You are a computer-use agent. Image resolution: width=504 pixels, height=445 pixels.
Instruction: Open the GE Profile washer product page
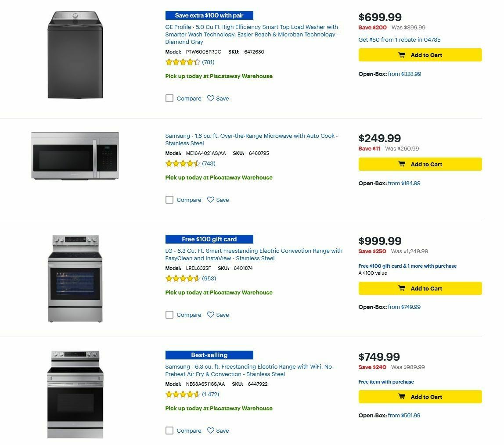click(251, 34)
